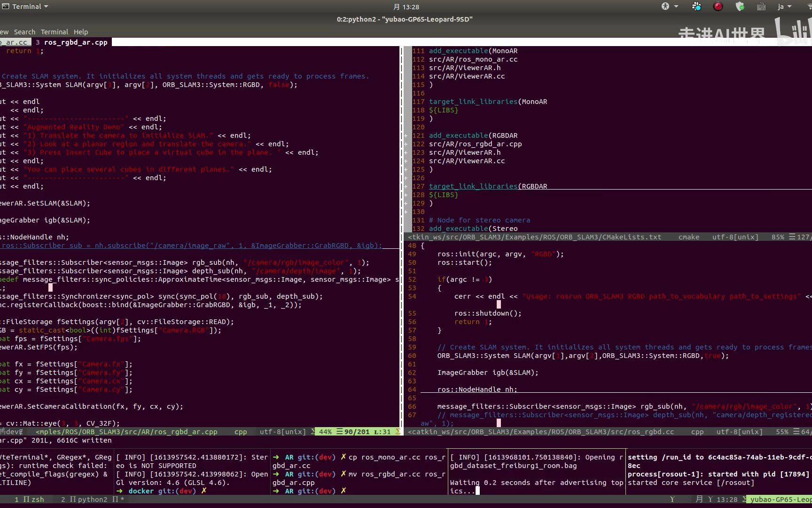Click 'werAR.SetFPS(fps);' in left pane
This screenshot has height=508, width=812.
tap(39, 347)
